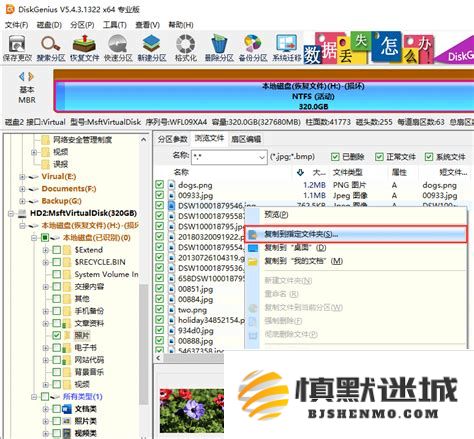Click the file icon beside 00933.jpg

(171, 195)
